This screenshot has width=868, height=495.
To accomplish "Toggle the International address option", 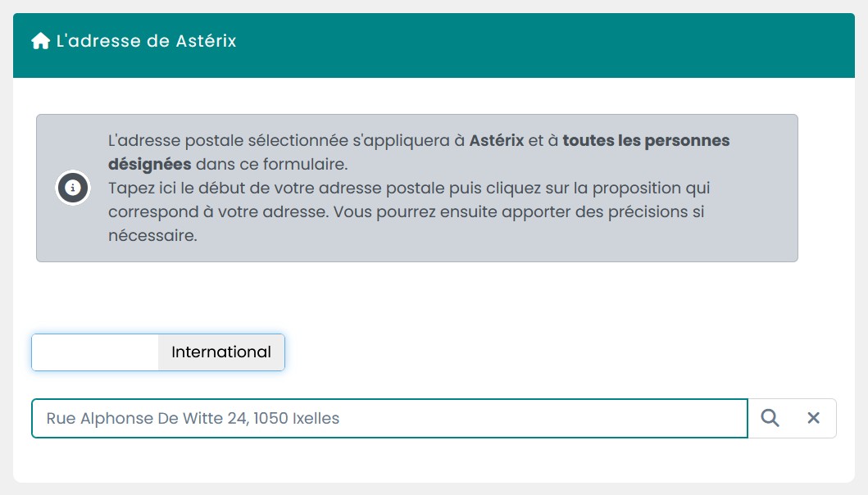I will [220, 352].
